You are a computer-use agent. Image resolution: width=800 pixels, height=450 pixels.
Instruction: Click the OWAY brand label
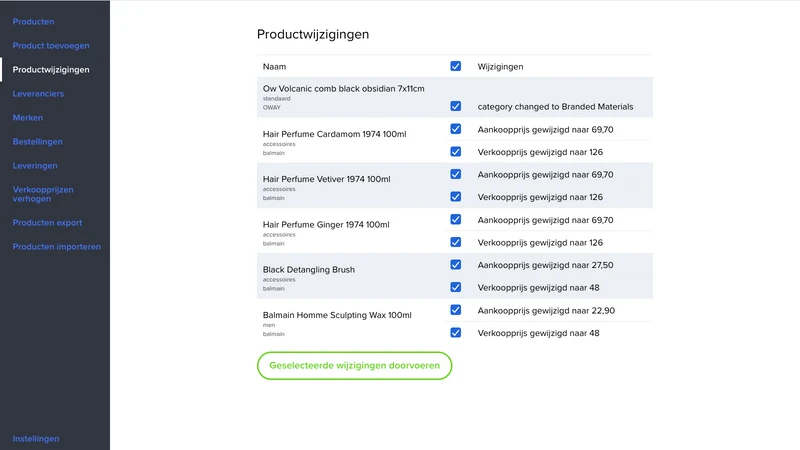(271, 107)
